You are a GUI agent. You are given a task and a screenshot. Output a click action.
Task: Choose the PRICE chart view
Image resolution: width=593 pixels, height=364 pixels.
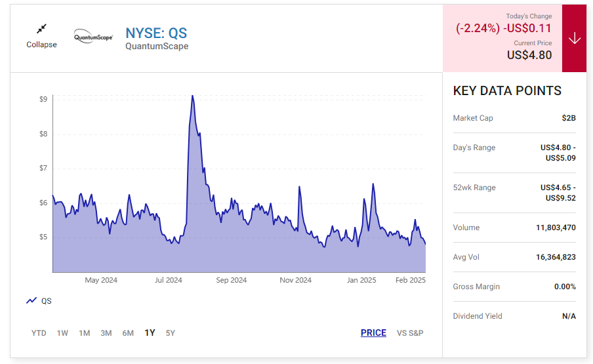click(373, 333)
